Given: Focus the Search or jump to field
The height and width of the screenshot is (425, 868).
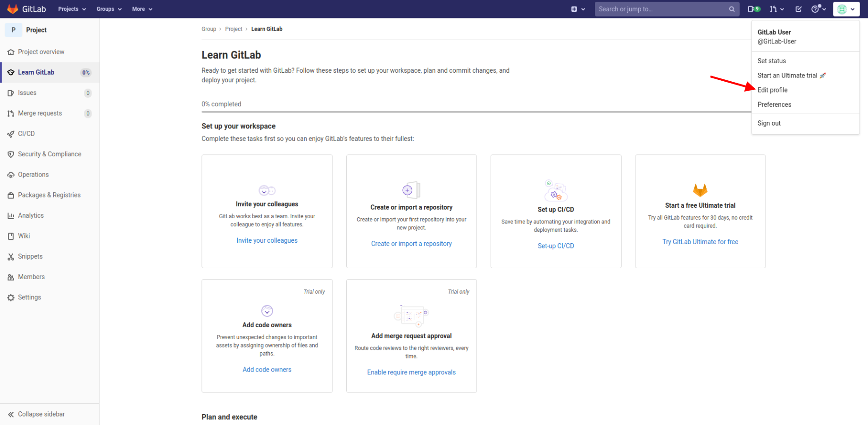Looking at the screenshot, I should (x=667, y=9).
